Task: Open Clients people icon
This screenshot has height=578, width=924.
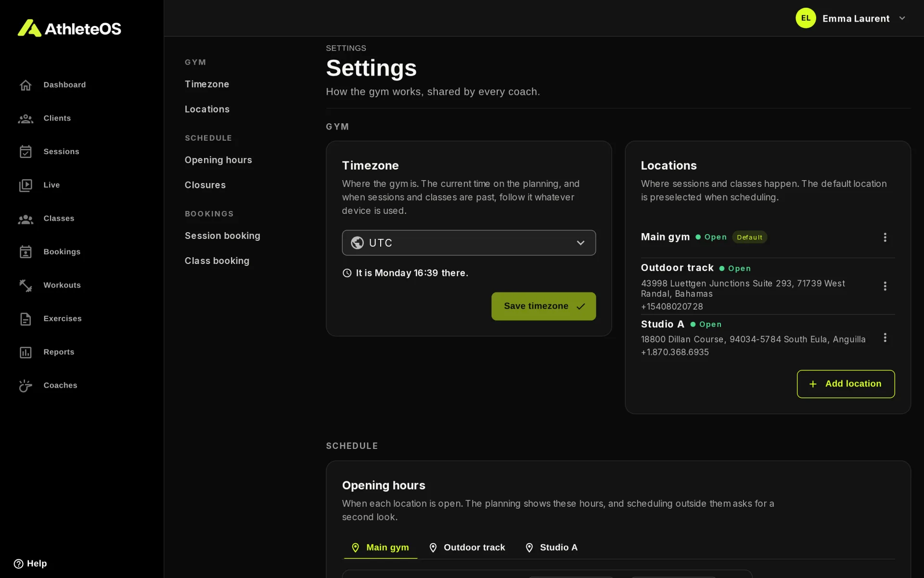Action: click(26, 118)
